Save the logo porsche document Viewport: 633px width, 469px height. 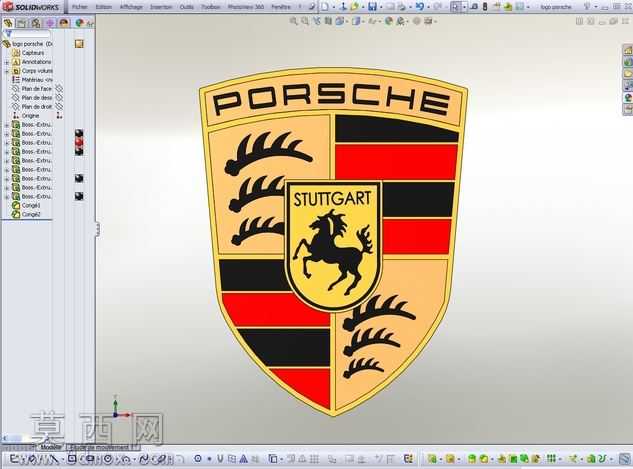click(373, 7)
